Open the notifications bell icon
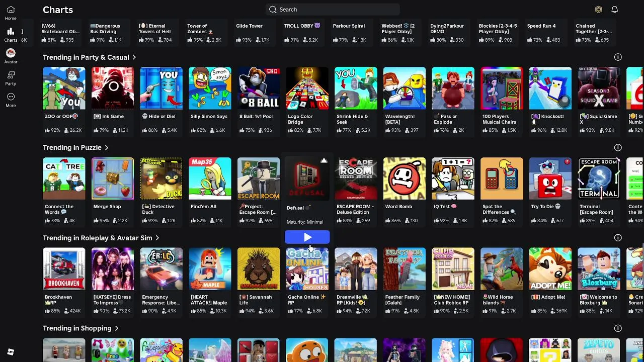Screen dimensions: 644x362 (614, 10)
